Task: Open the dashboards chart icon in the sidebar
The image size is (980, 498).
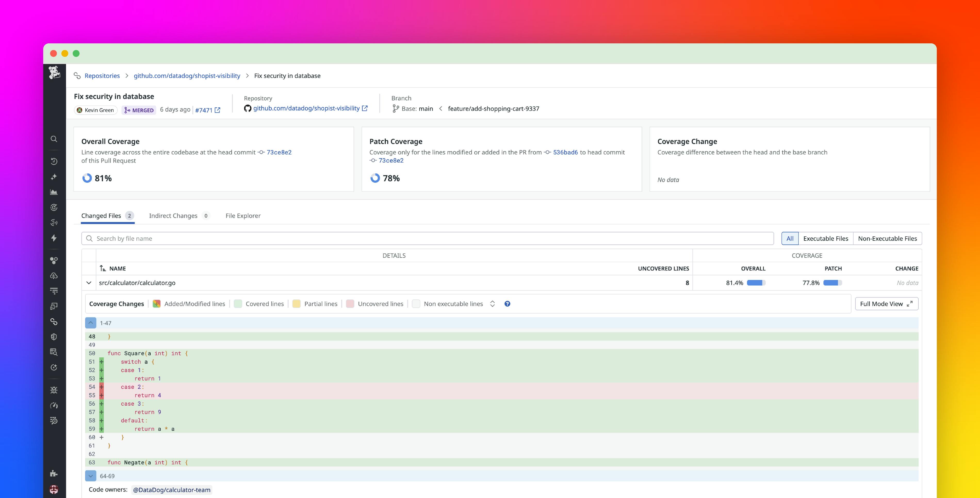Action: (x=54, y=192)
